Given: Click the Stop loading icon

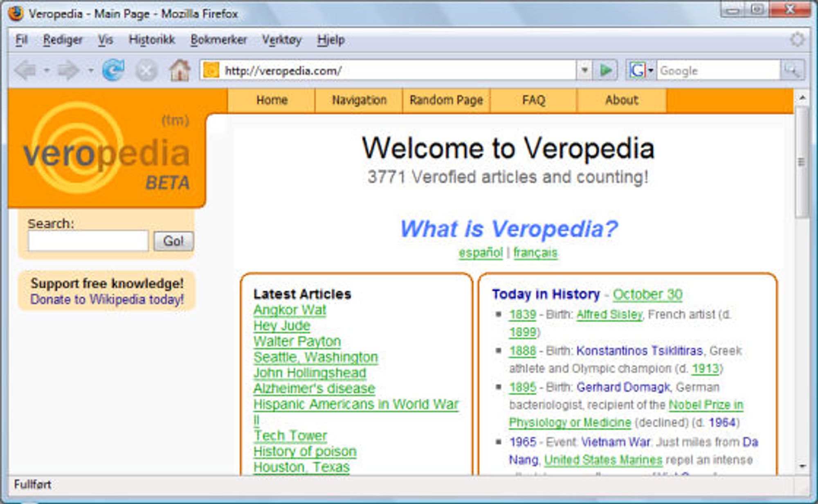Looking at the screenshot, I should (x=146, y=71).
